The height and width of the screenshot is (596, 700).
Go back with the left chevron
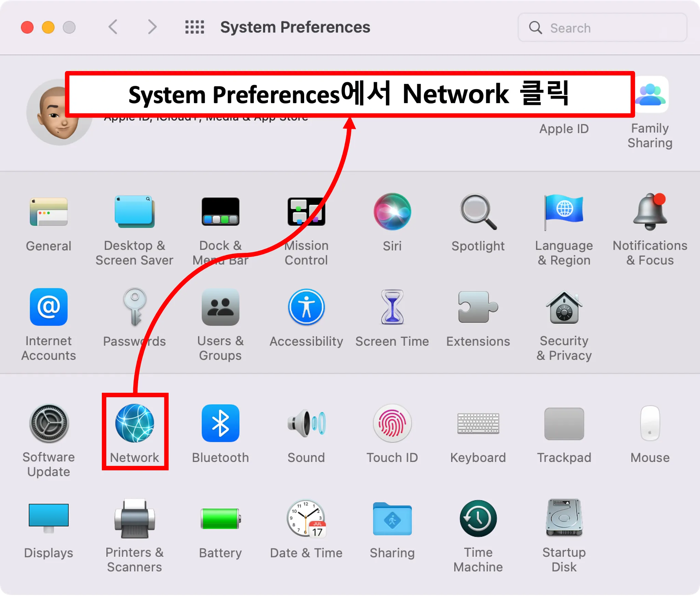click(x=113, y=27)
